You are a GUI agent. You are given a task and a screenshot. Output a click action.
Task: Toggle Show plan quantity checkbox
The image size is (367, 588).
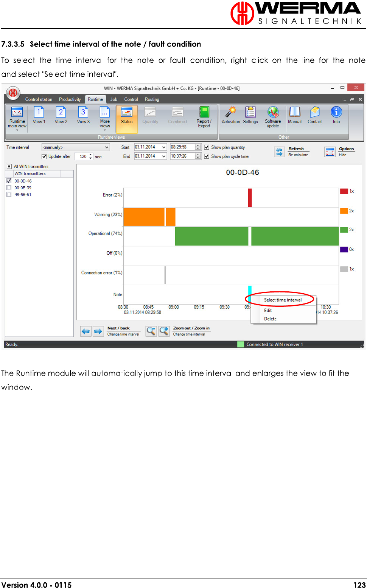coord(207,147)
